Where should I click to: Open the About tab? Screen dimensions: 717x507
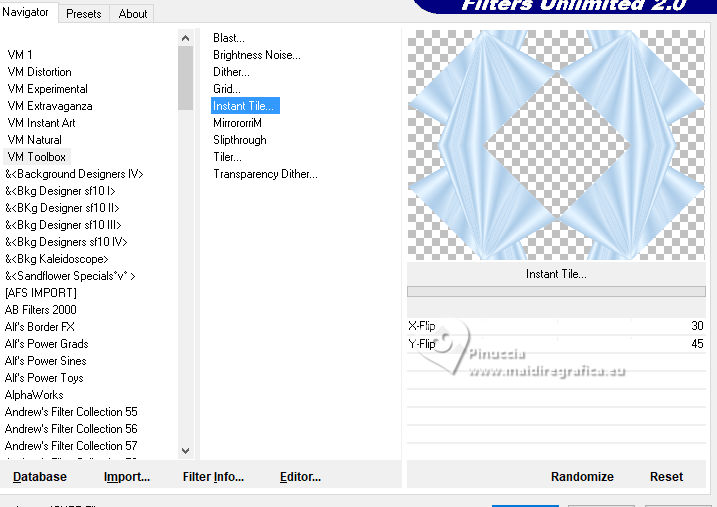point(133,14)
